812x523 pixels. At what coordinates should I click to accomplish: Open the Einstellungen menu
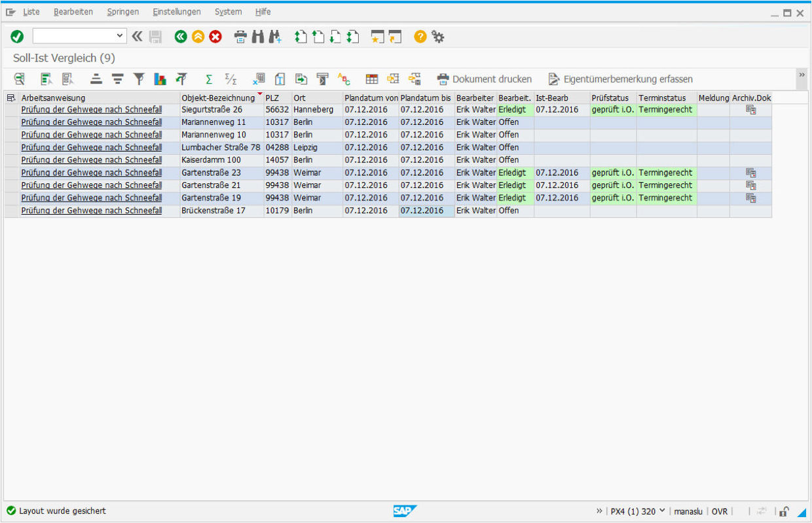click(x=176, y=12)
